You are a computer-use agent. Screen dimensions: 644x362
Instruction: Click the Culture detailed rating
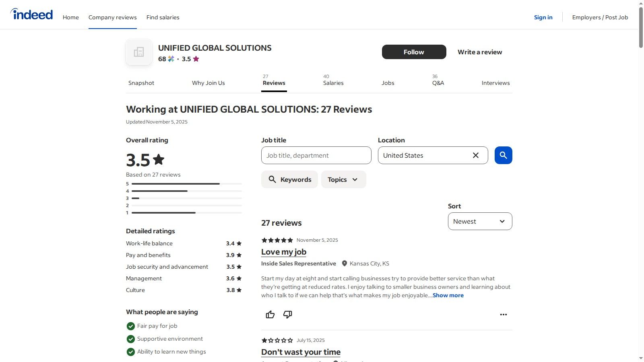[x=184, y=290]
